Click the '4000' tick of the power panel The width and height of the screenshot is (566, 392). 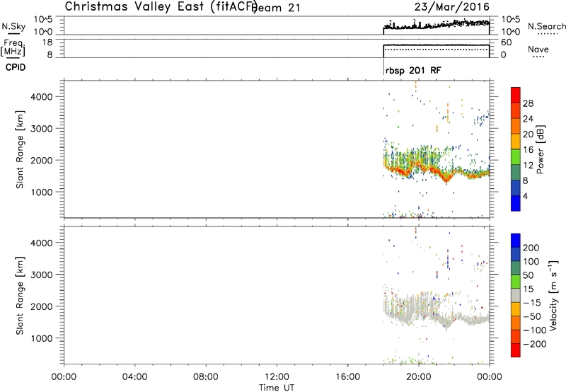coord(42,97)
